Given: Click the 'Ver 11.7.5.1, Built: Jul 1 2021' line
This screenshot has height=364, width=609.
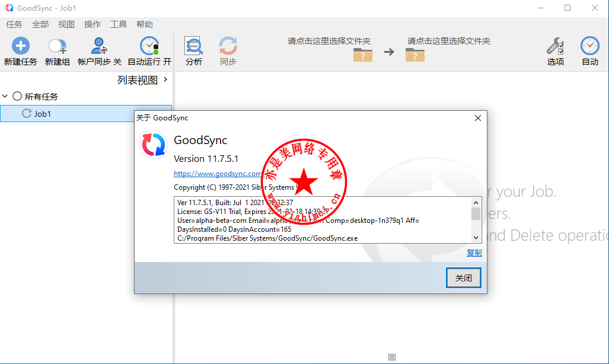Looking at the screenshot, I should point(235,202).
